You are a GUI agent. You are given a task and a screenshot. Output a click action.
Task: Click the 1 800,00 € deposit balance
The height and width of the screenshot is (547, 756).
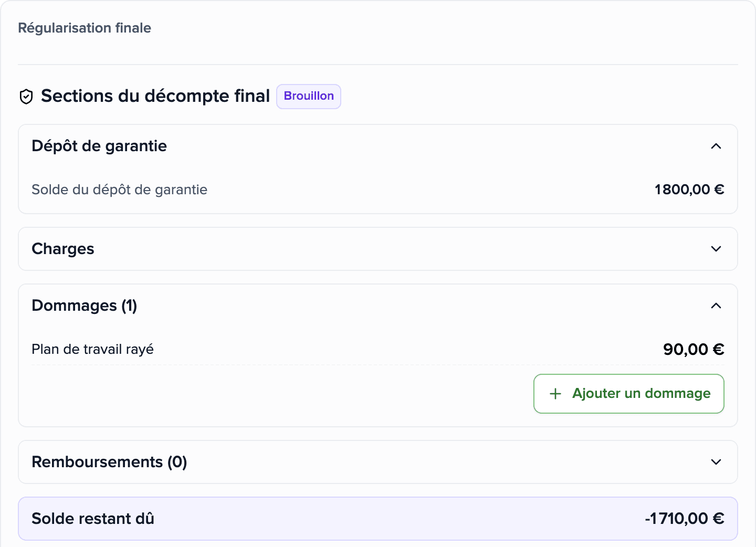pyautogui.click(x=689, y=190)
